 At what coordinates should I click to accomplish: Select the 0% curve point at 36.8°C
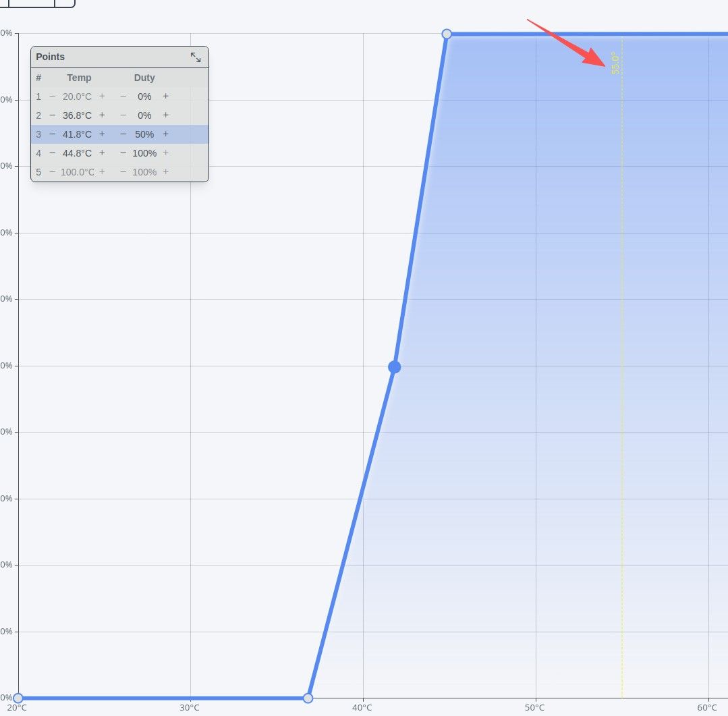pyautogui.click(x=308, y=698)
